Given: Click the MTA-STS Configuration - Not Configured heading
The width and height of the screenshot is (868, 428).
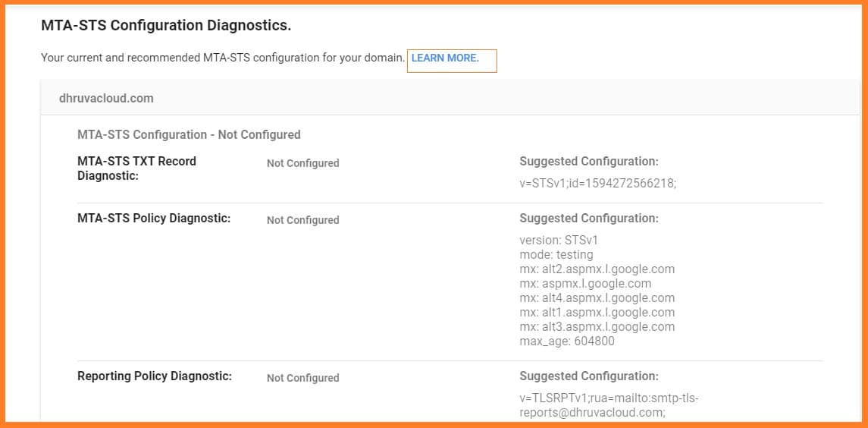Looking at the screenshot, I should (x=189, y=134).
